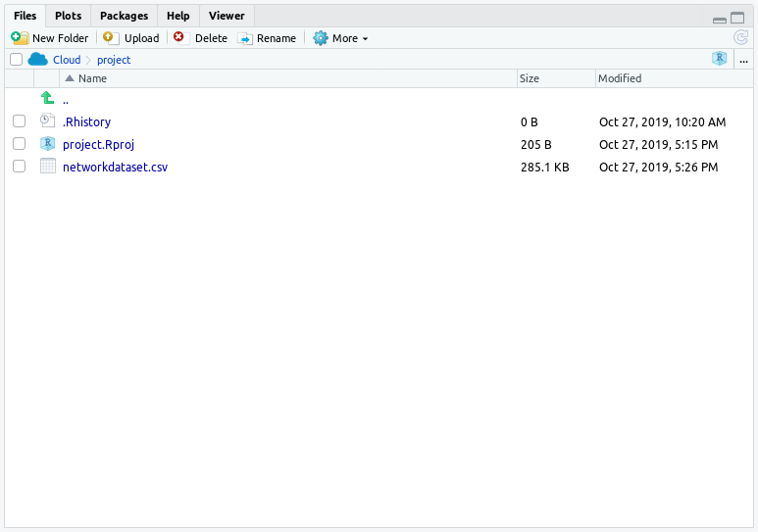Toggle Name column sort arrow
The height and width of the screenshot is (532, 758).
tap(70, 78)
